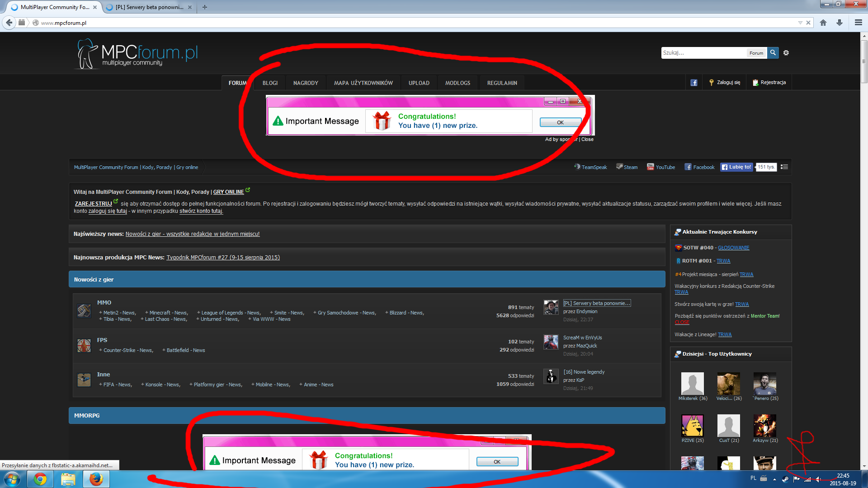Click OK in the top ad popup
This screenshot has height=488, width=868.
[x=560, y=122]
